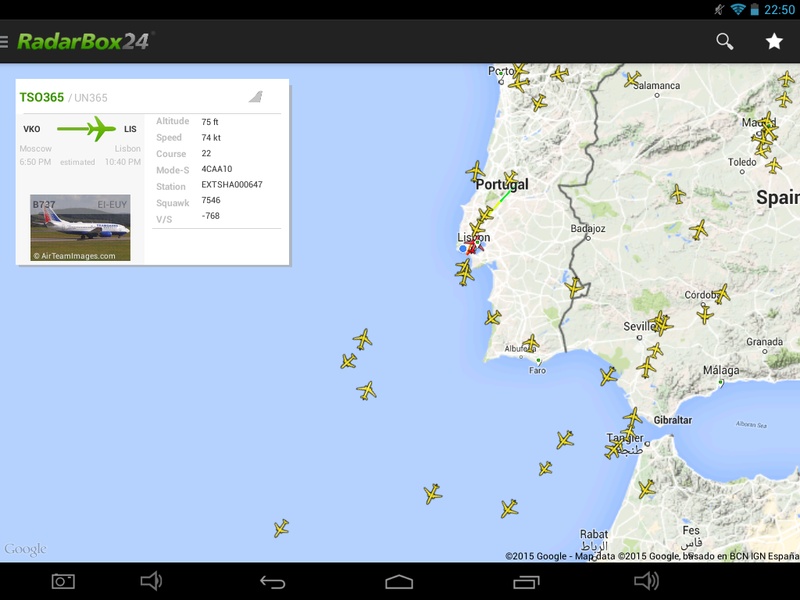Tap the Faro city label
Image resolution: width=800 pixels, height=600 pixels.
pyautogui.click(x=537, y=370)
